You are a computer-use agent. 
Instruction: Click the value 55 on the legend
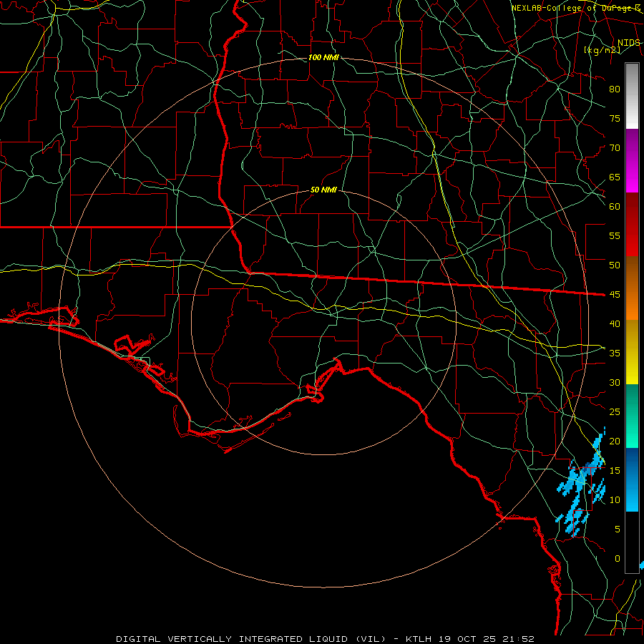tap(615, 235)
